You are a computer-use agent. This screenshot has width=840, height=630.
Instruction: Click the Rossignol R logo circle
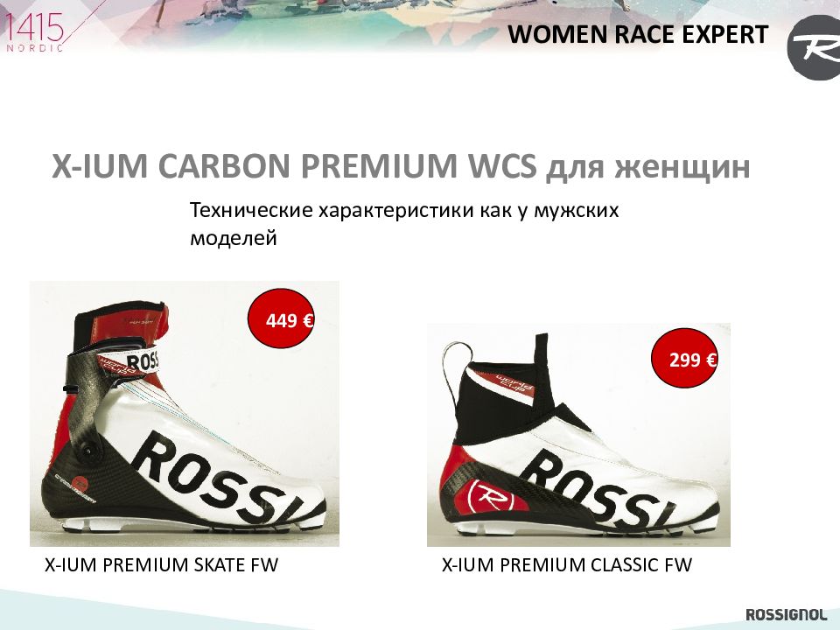point(815,47)
